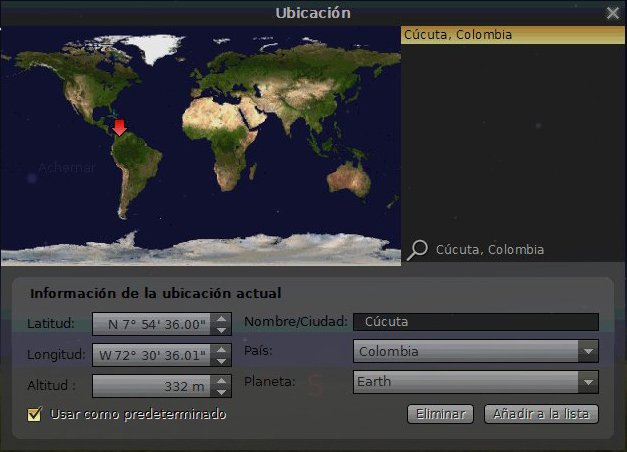Open the Planeta dropdown showing Earth
This screenshot has width=627, height=452.
click(x=476, y=382)
